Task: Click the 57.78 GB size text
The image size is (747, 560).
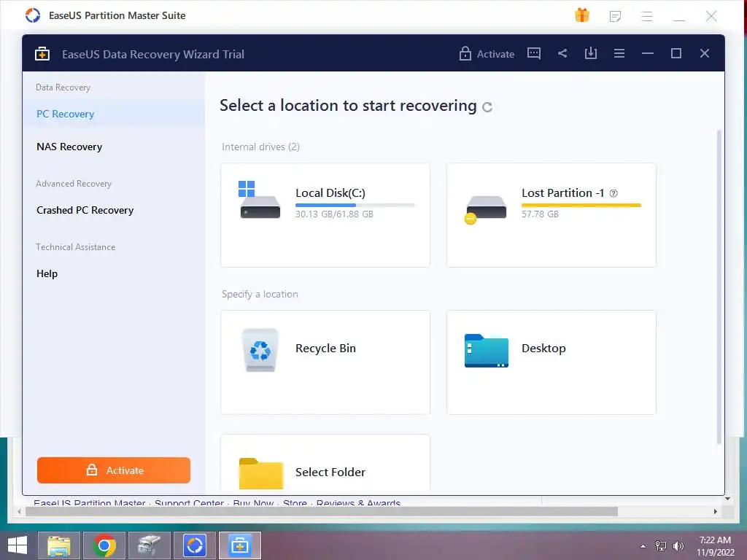Action: point(540,214)
